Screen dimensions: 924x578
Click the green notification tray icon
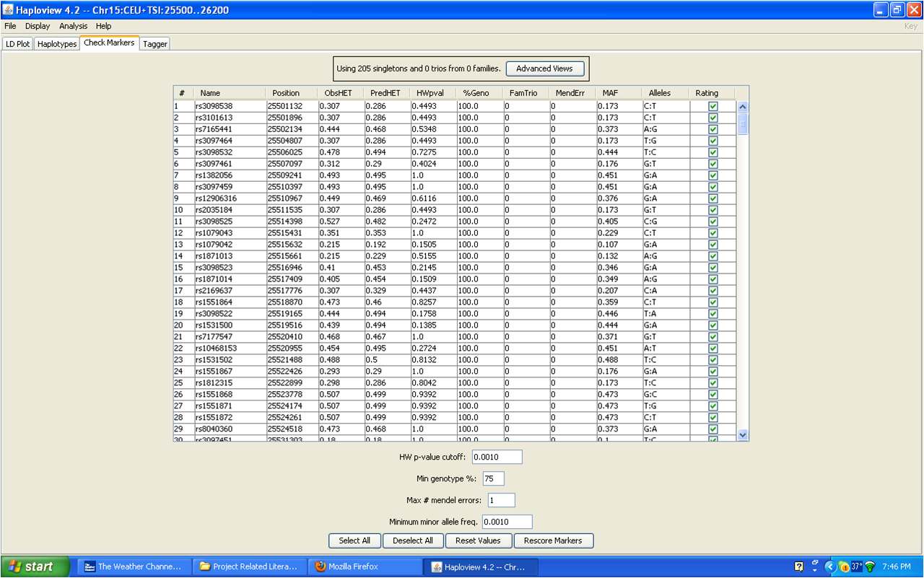(x=843, y=566)
